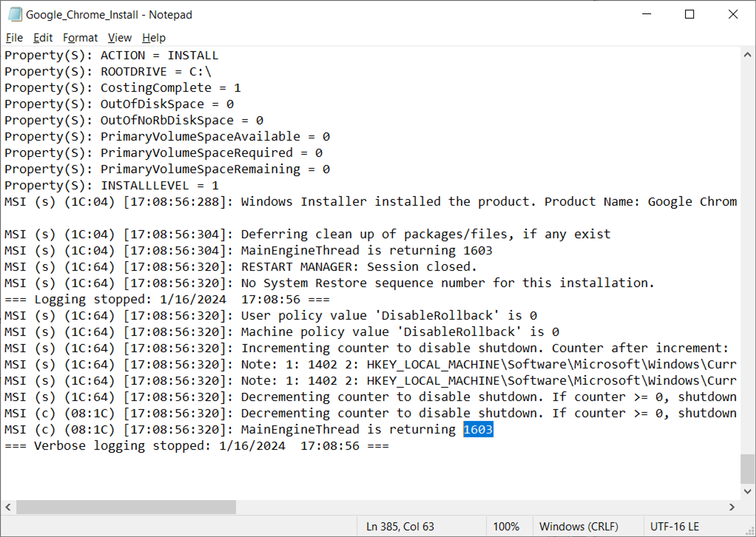
Task: Open the View menu
Action: point(120,38)
